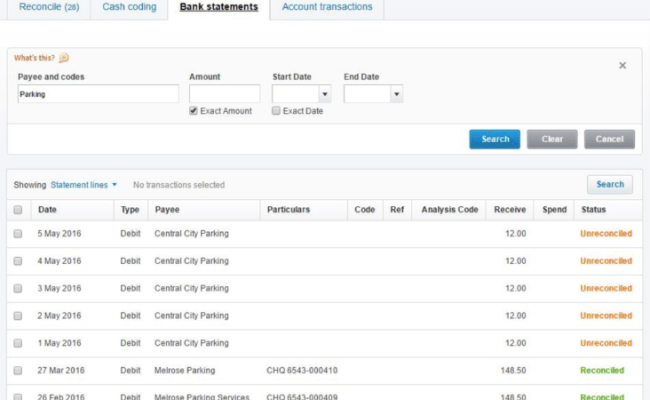Sort by the Receive column header
The image size is (650, 400).
[x=510, y=210]
